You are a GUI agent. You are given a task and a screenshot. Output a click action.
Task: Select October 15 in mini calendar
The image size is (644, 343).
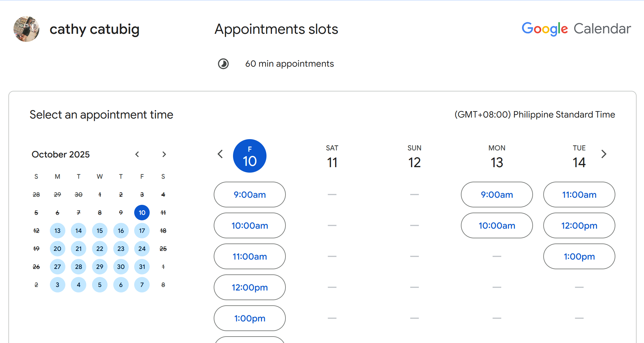tap(100, 231)
